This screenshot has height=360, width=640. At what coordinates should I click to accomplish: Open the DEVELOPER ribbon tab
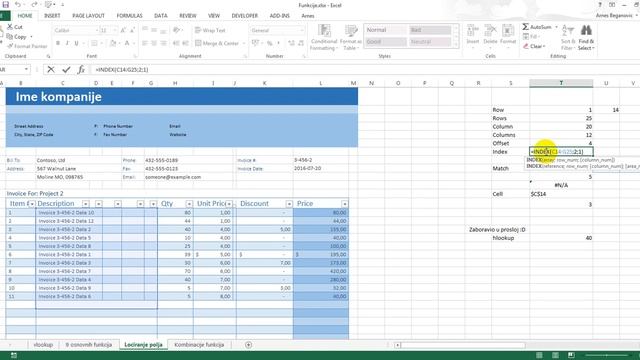point(244,16)
